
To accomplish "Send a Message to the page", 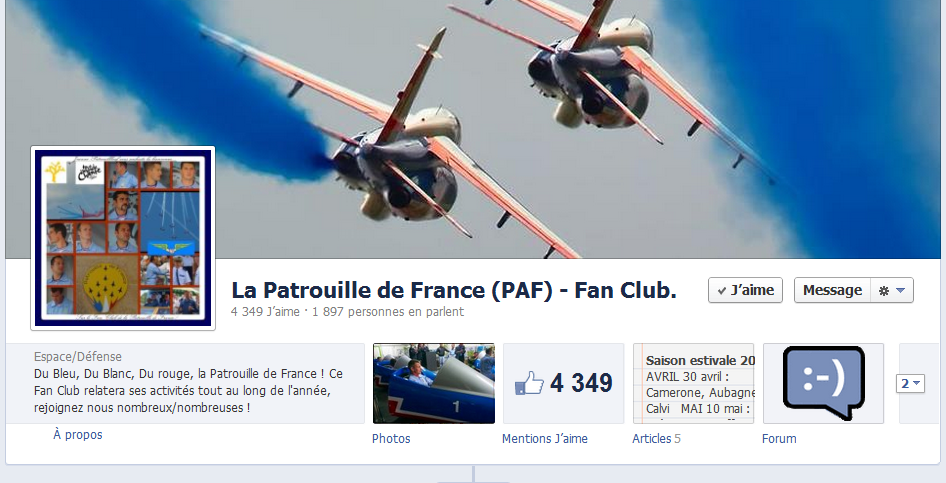I will (832, 290).
